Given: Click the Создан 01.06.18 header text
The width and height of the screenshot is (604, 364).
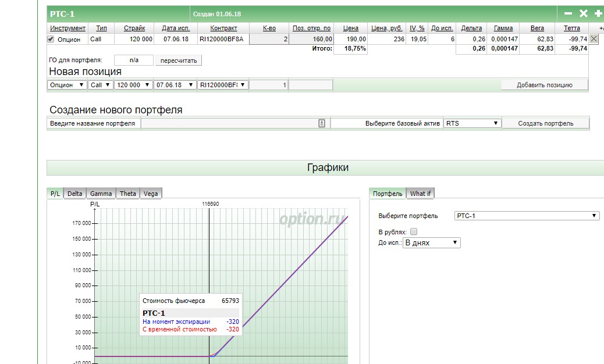Looking at the screenshot, I should (217, 14).
